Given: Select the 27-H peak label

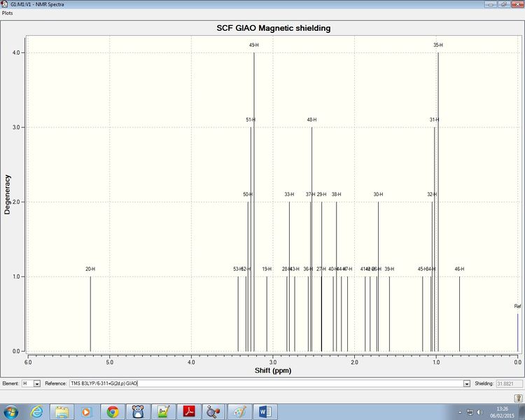Looking at the screenshot, I should pos(321,269).
